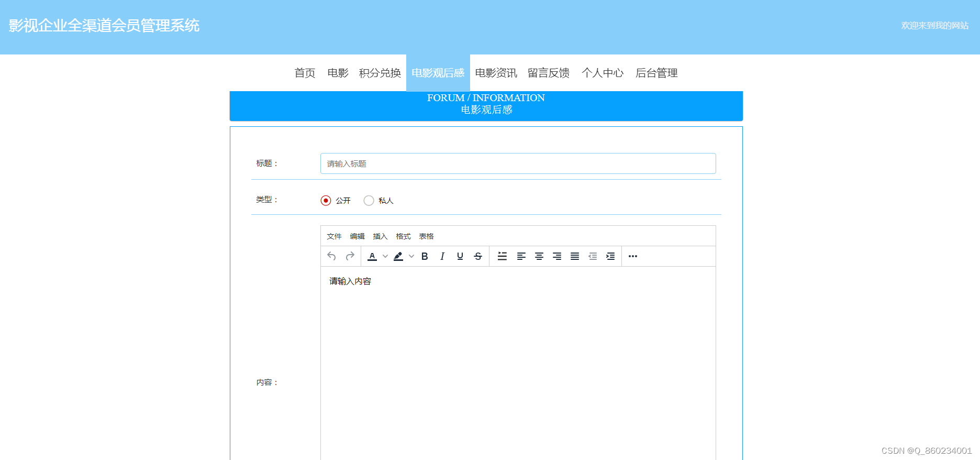Center align the text
980x460 pixels.
(539, 256)
